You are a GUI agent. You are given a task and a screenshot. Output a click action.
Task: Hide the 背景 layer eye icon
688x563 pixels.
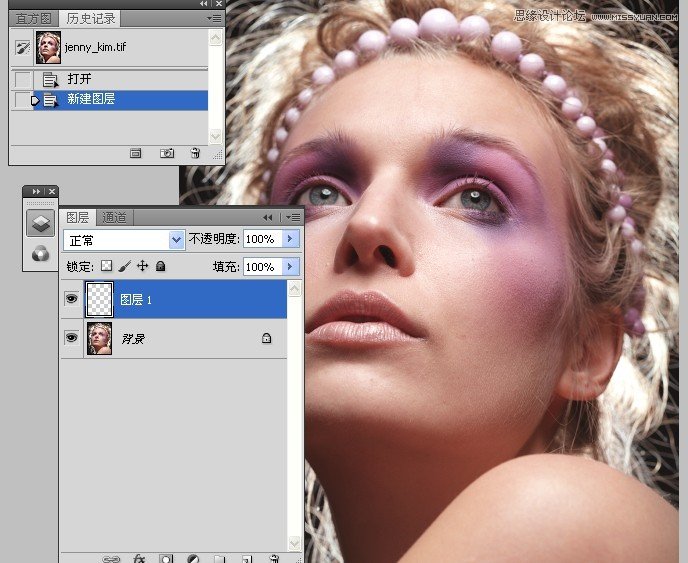click(71, 338)
